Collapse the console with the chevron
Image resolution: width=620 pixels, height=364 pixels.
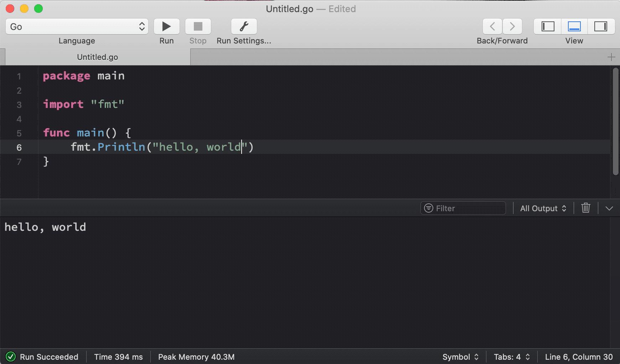click(x=609, y=208)
